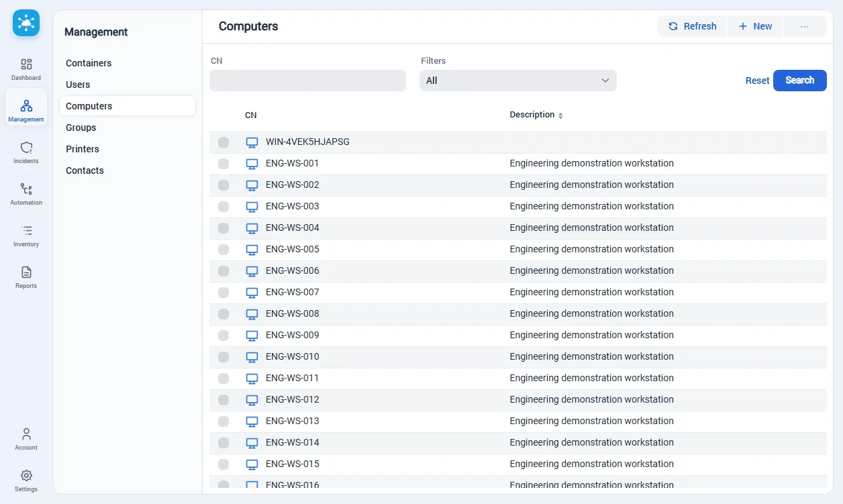Select Computers in Management menu
843x504 pixels.
(x=128, y=106)
